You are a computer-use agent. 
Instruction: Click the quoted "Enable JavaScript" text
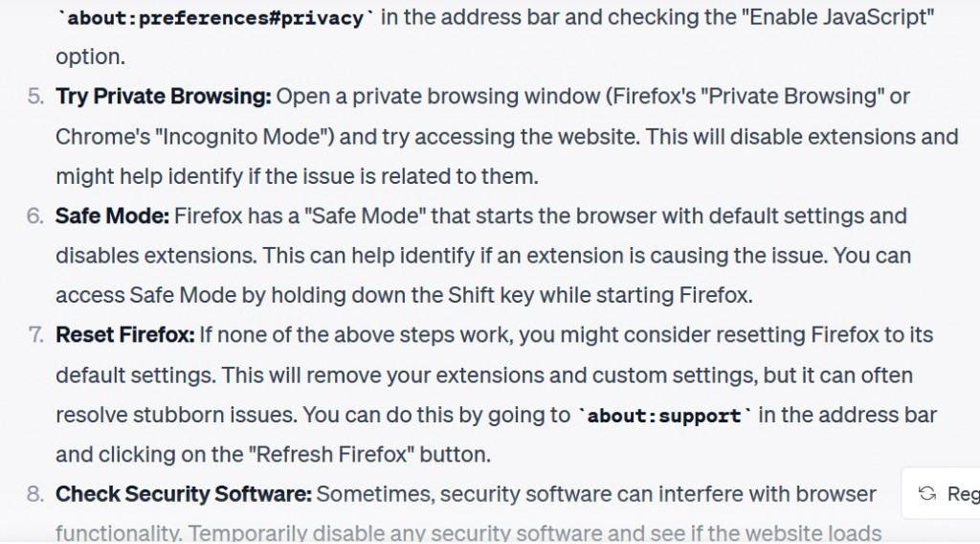click(x=837, y=17)
